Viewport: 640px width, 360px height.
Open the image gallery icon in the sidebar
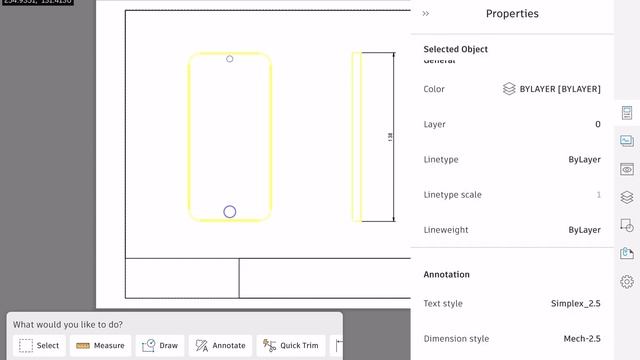point(627,141)
